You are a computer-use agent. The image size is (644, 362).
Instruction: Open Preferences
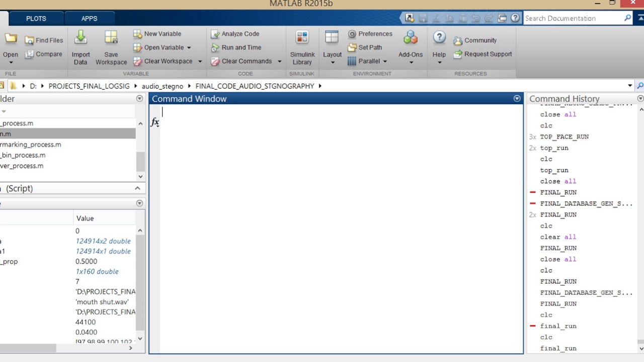tap(370, 34)
